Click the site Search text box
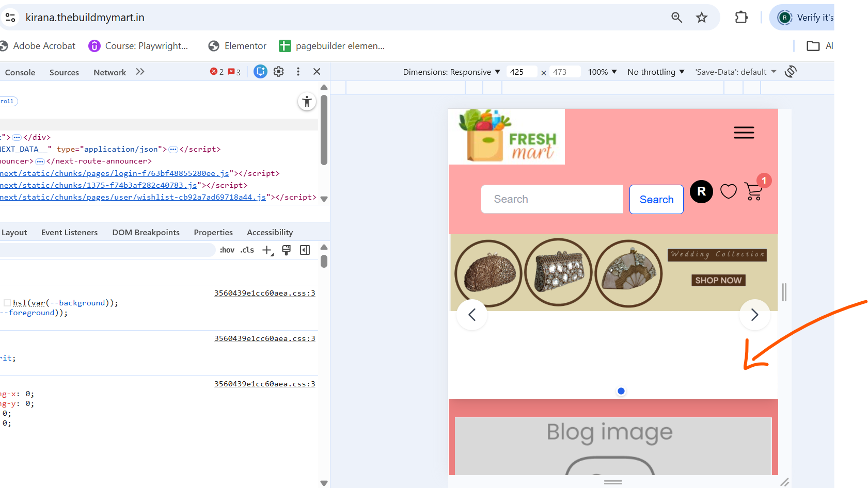The width and height of the screenshot is (868, 488). click(552, 199)
